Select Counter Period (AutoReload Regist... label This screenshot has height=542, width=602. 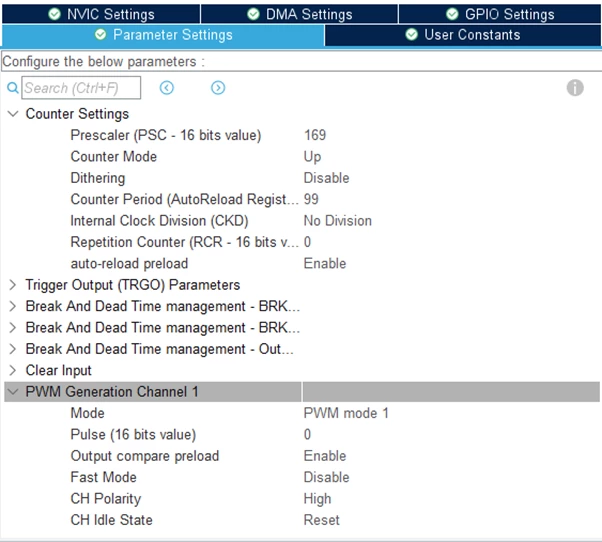[x=184, y=199]
